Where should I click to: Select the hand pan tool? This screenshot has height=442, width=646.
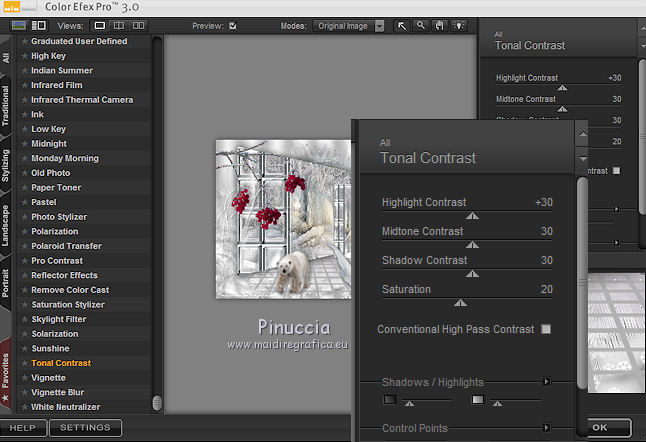coord(440,26)
